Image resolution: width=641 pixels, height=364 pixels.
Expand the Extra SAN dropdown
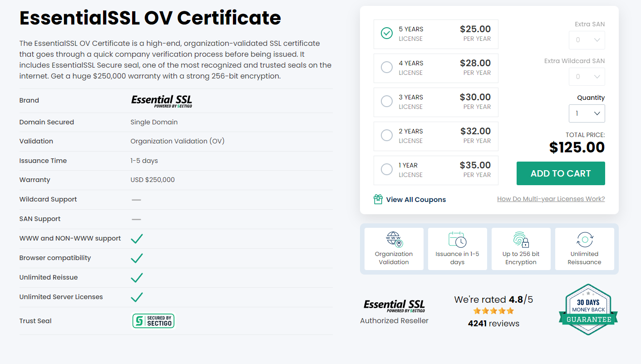[587, 40]
